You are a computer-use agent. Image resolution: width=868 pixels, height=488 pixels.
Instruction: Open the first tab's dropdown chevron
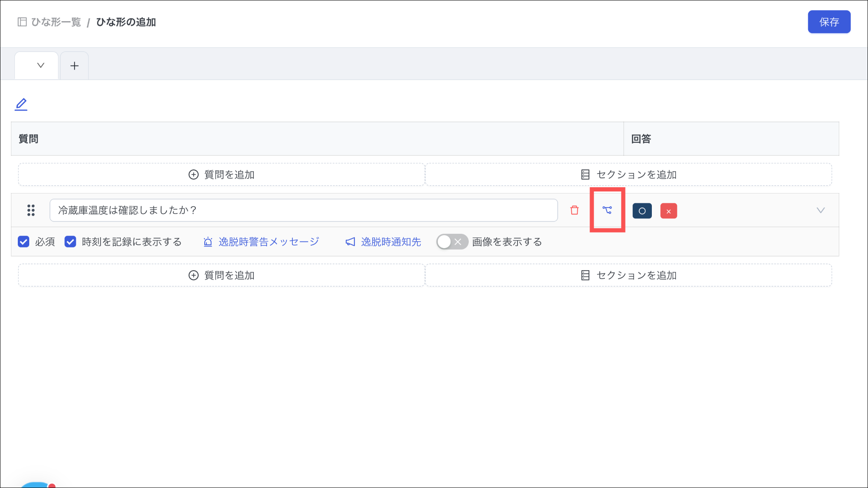[41, 65]
